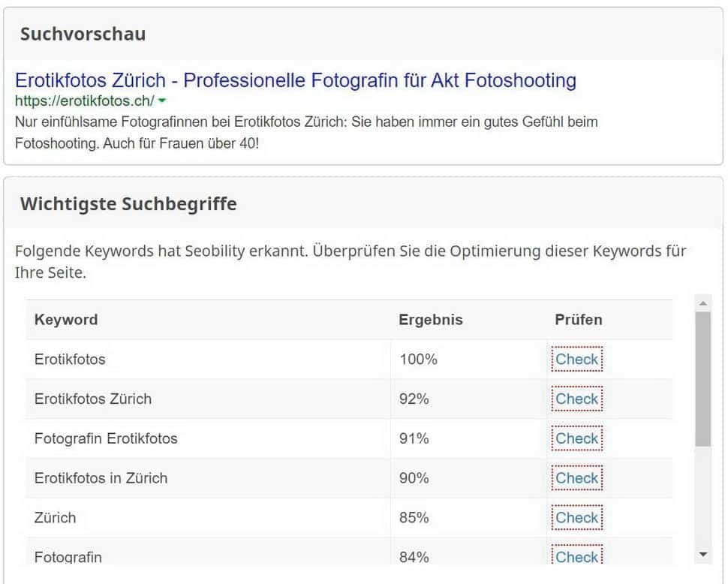Click the keyword table scrollbar thumb
The image size is (728, 584).
[702, 379]
